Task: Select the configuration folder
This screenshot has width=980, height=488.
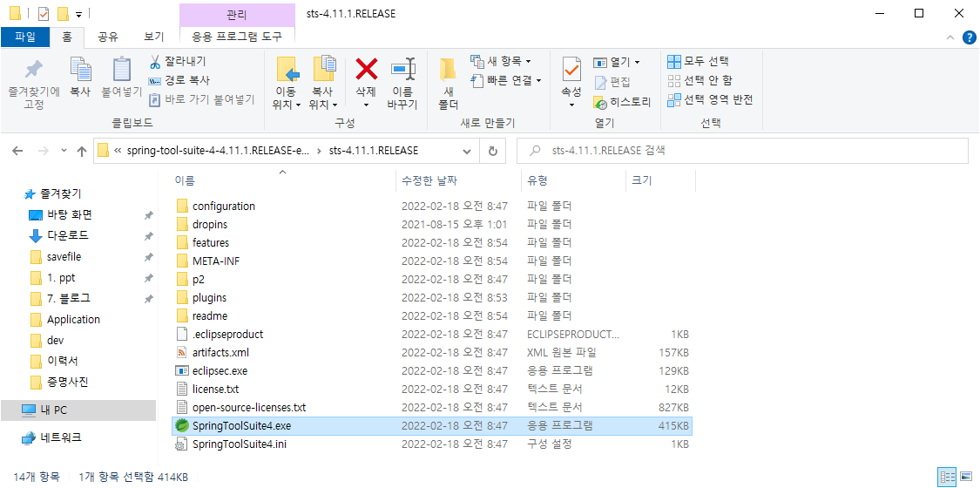Action: pos(431,206)
